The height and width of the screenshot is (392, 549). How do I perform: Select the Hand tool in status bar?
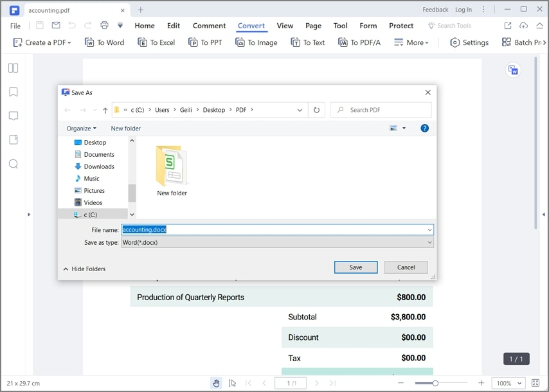[x=216, y=383]
